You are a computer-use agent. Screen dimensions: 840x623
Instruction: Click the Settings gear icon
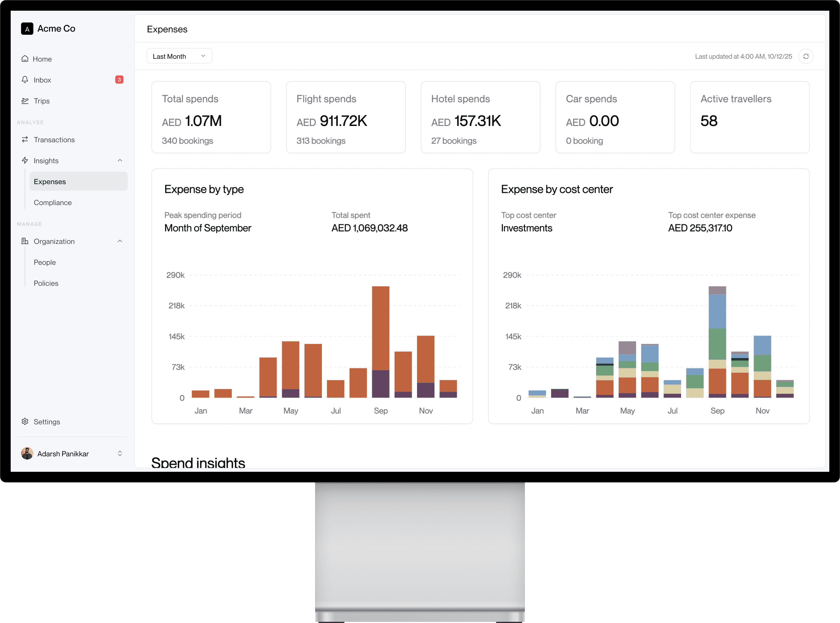(25, 421)
